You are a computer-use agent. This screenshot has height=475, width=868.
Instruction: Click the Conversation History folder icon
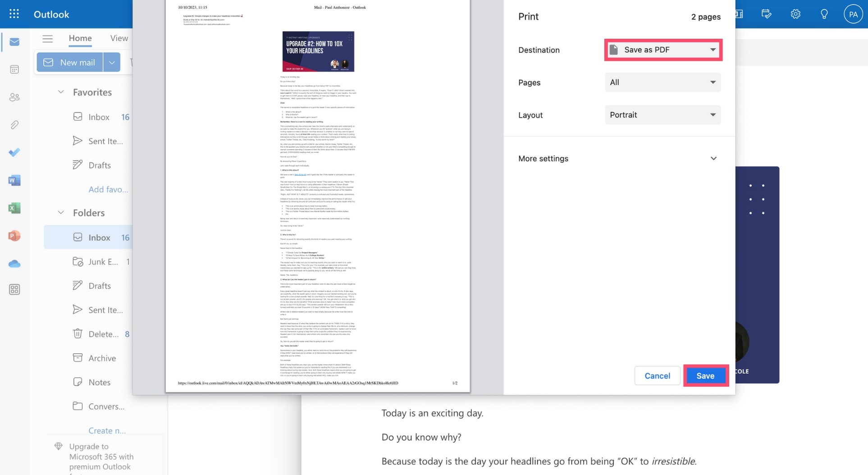pos(78,406)
